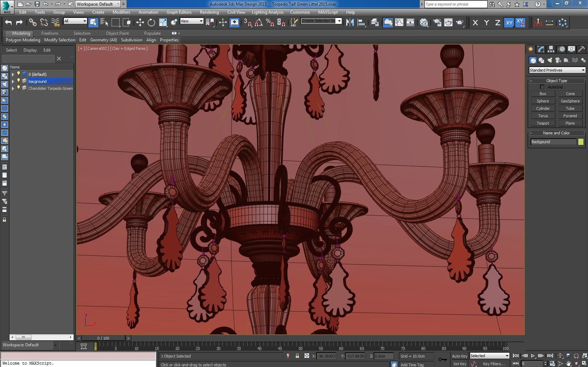Open the Modifiers menu
This screenshot has width=588, height=367.
click(121, 12)
